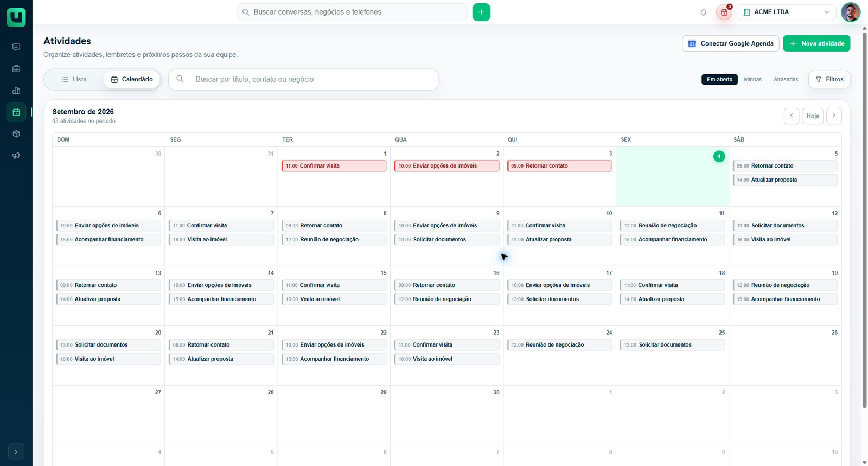Jump to today with Hoje button

click(813, 116)
